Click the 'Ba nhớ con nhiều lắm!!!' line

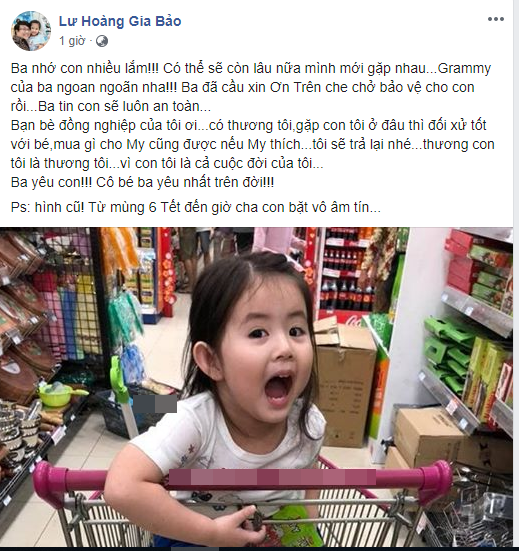tap(84, 68)
